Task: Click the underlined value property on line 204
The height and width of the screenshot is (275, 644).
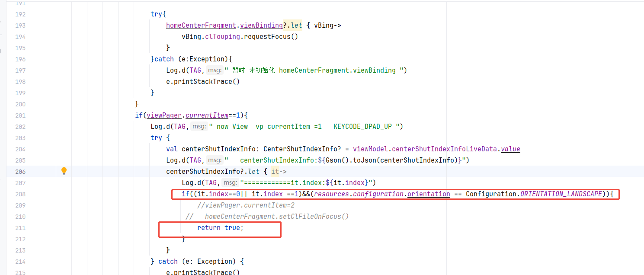Action: click(x=510, y=149)
